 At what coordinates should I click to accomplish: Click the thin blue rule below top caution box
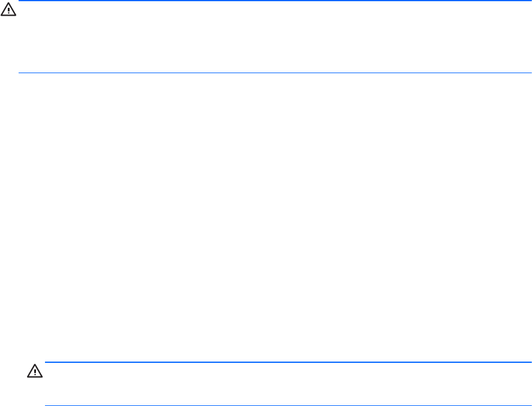275,73
